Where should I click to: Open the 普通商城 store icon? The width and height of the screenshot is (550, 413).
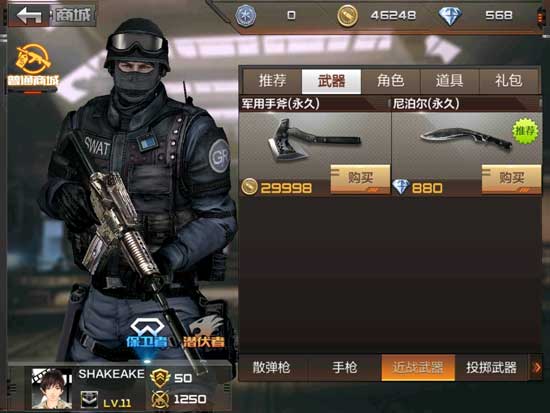[x=33, y=67]
